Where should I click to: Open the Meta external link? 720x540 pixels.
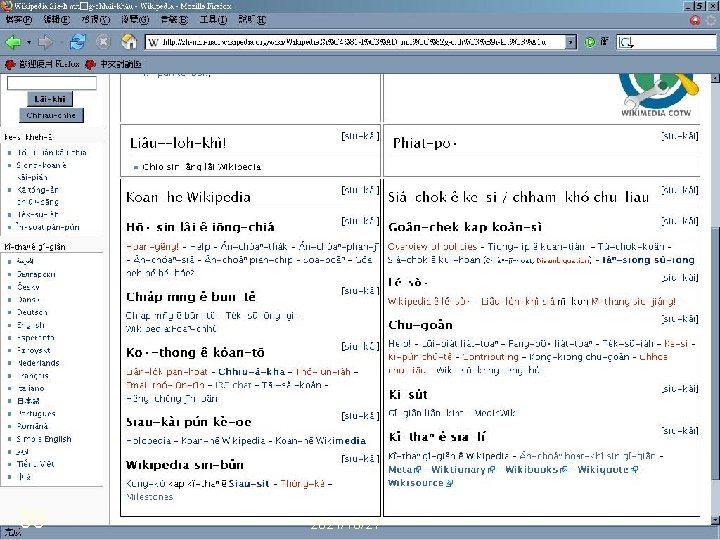pyautogui.click(x=405, y=469)
